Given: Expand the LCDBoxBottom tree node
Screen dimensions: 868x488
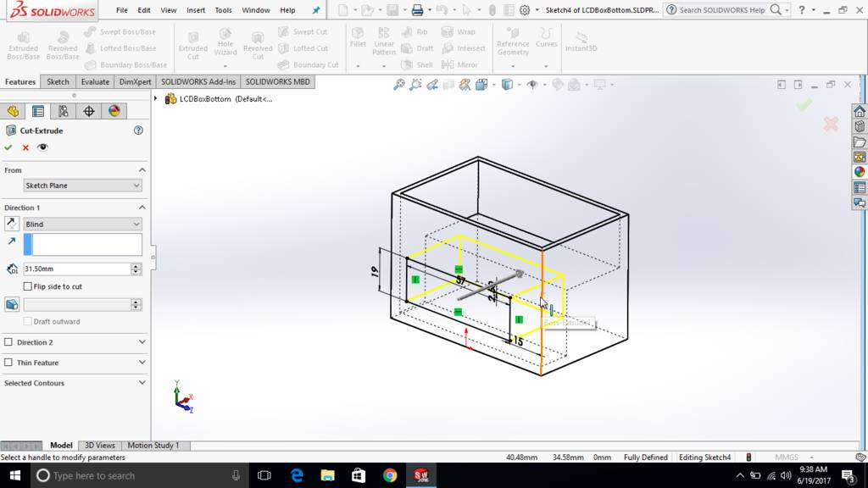Looking at the screenshot, I should 156,99.
